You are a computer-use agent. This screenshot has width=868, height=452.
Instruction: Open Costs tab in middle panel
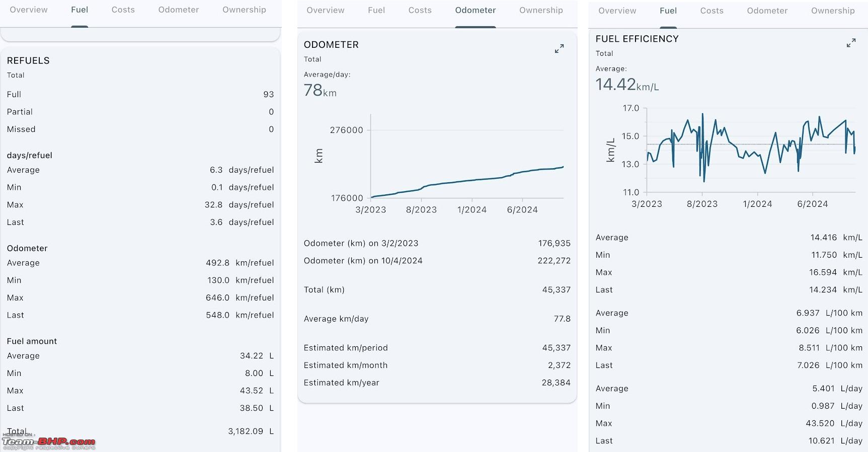tap(420, 10)
